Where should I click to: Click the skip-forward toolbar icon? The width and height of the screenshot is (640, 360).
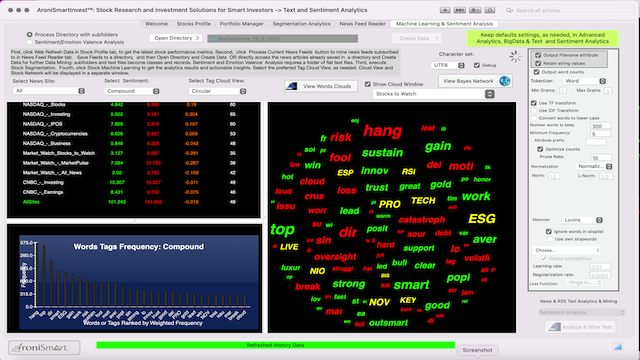click(460, 10)
